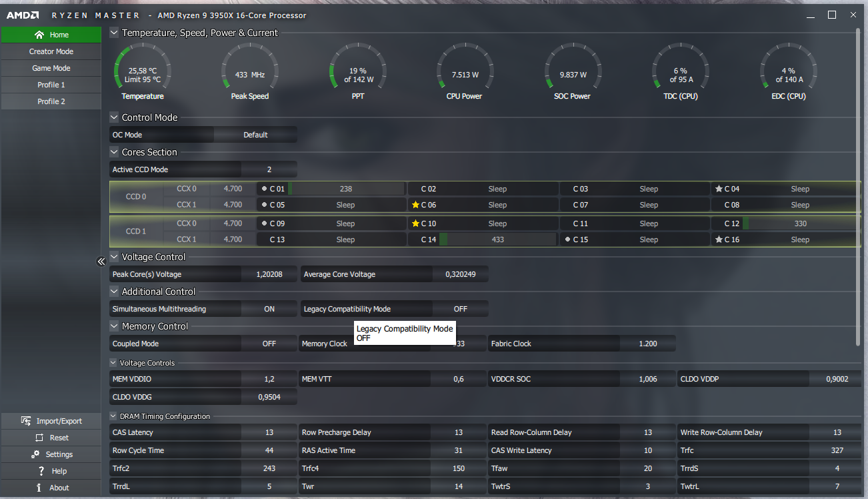Toggle Legacy Compatibility Mode OFF value
Screen dimensions: 868x499
[x=461, y=309]
